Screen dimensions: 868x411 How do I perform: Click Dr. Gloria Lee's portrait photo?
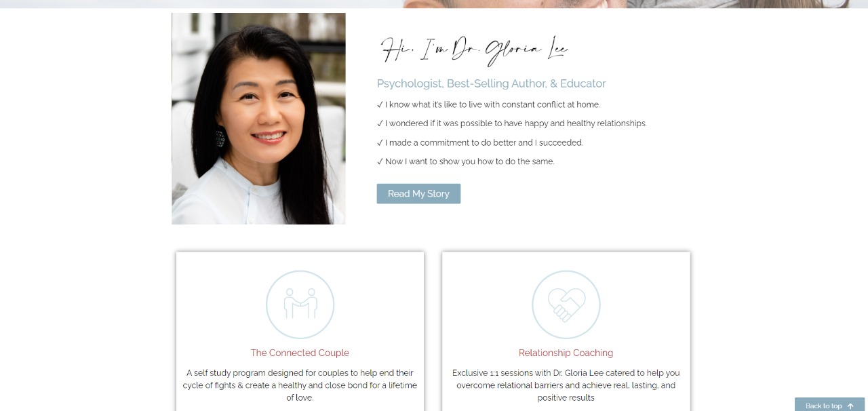[258, 119]
